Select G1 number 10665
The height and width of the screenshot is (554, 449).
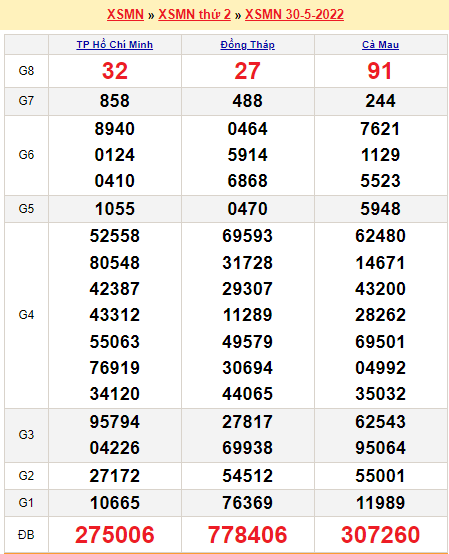(x=115, y=503)
